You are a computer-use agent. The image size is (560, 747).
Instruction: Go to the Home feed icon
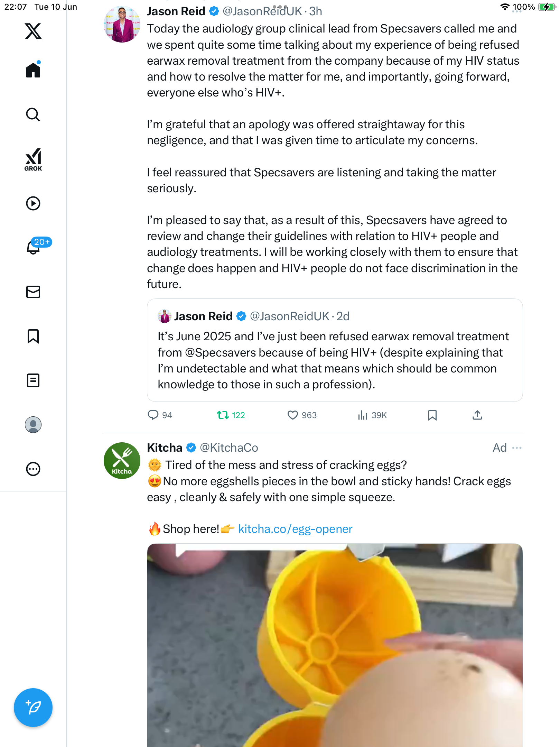point(33,70)
